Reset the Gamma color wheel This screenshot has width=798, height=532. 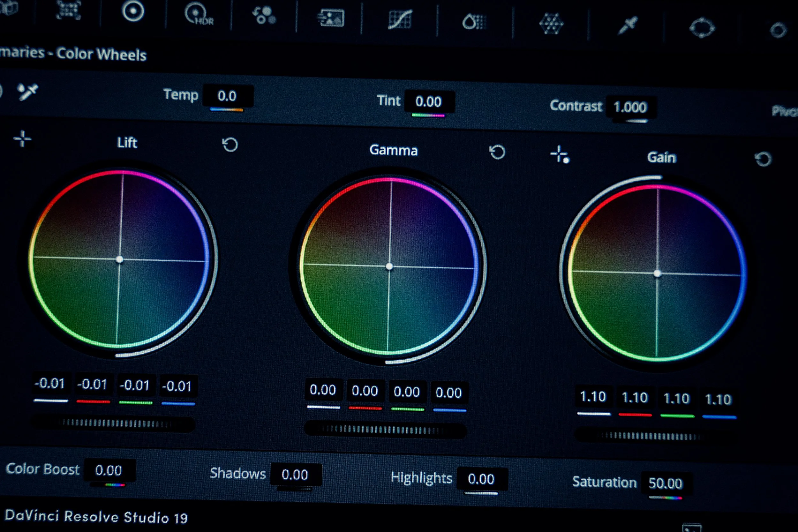tap(497, 152)
